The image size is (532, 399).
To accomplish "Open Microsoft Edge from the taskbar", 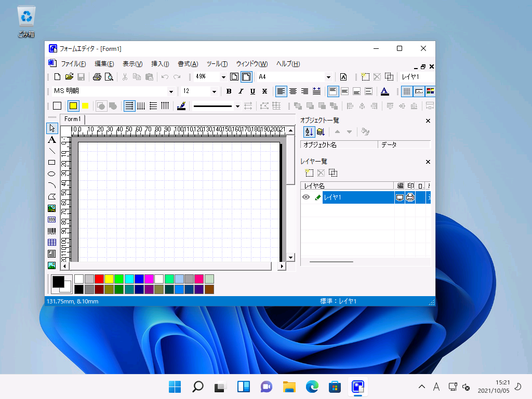I will coord(312,387).
